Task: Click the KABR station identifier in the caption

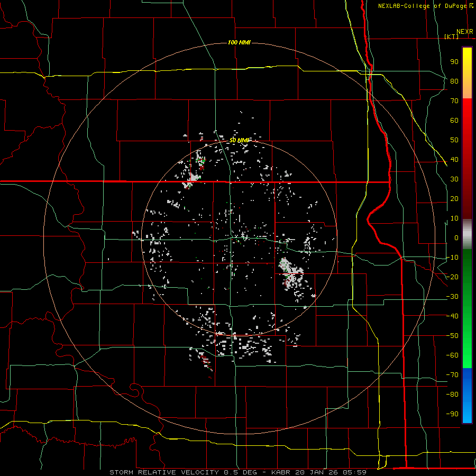Action: coord(281,472)
